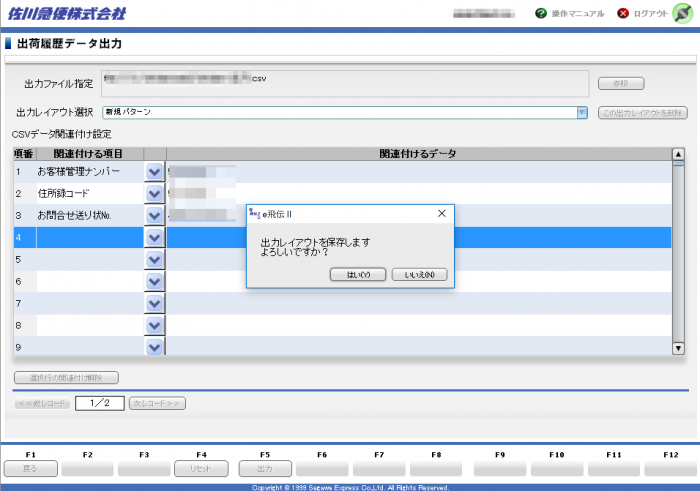
Task: Expand the dropdown for row 2 住所録コード
Action: tap(154, 194)
